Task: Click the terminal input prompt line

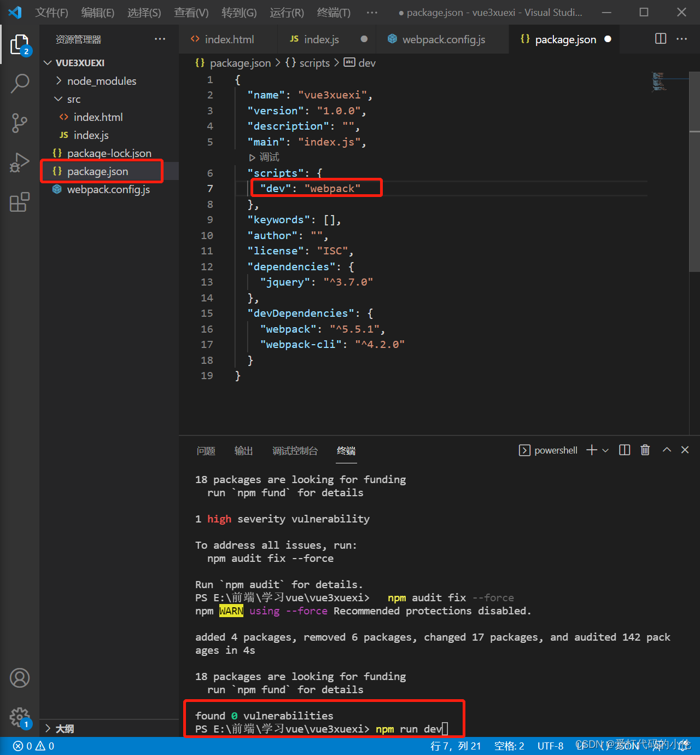Action: 322,729
